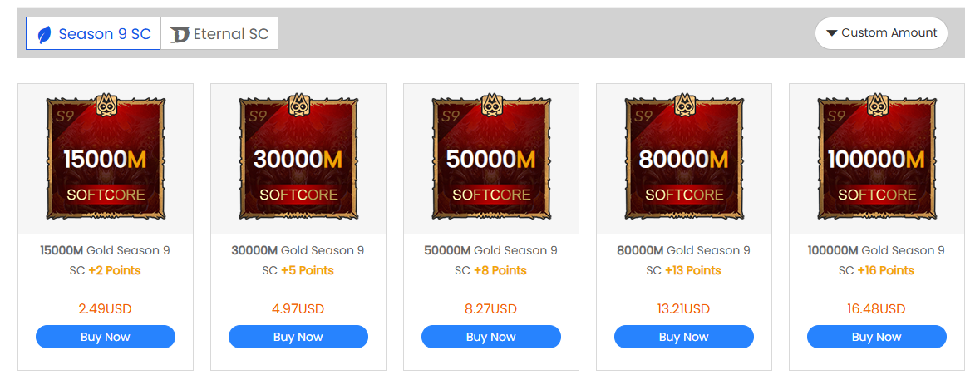Screen dimensions: 980x375
Task: Click the 16.48USD price label
Action: tap(876, 309)
